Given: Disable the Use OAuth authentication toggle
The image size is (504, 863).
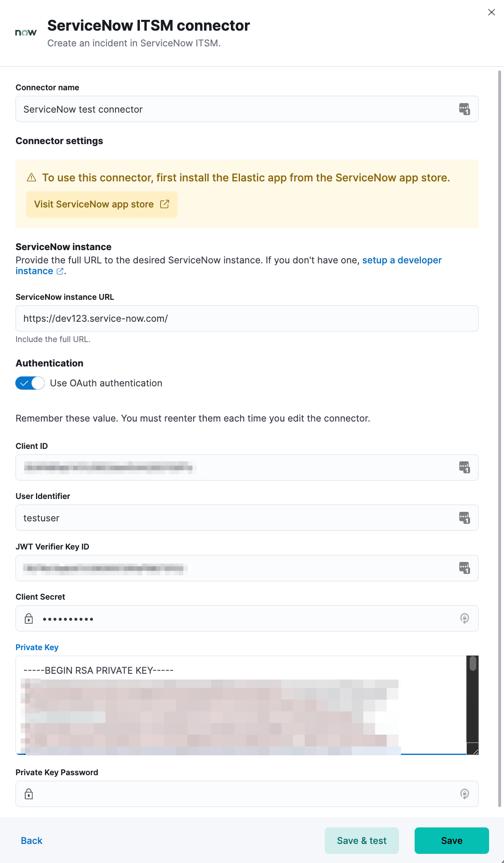Looking at the screenshot, I should tap(30, 383).
